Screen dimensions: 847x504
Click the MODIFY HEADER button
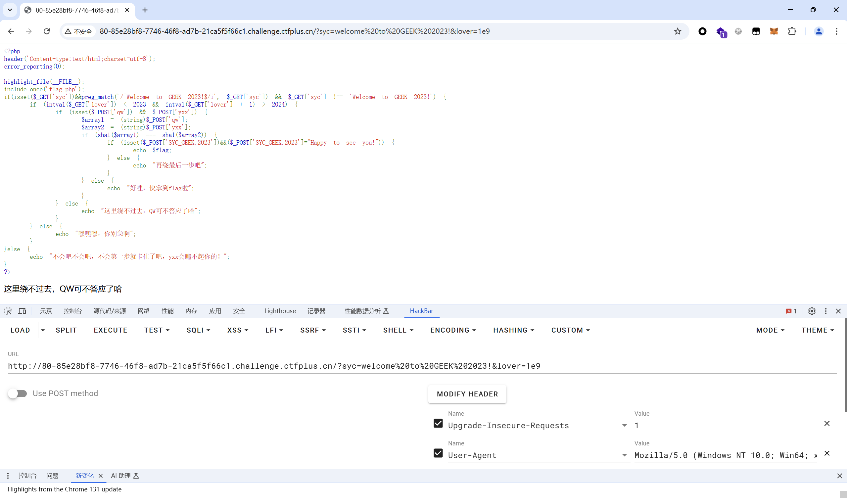(467, 394)
